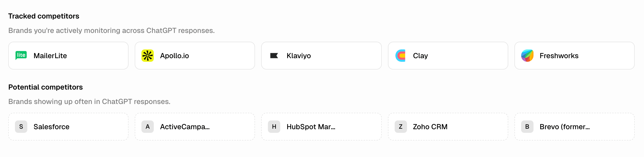Screen dimensions: 644x157
Task: Click the ActiveCampaign letter avatar icon
Action: click(148, 126)
